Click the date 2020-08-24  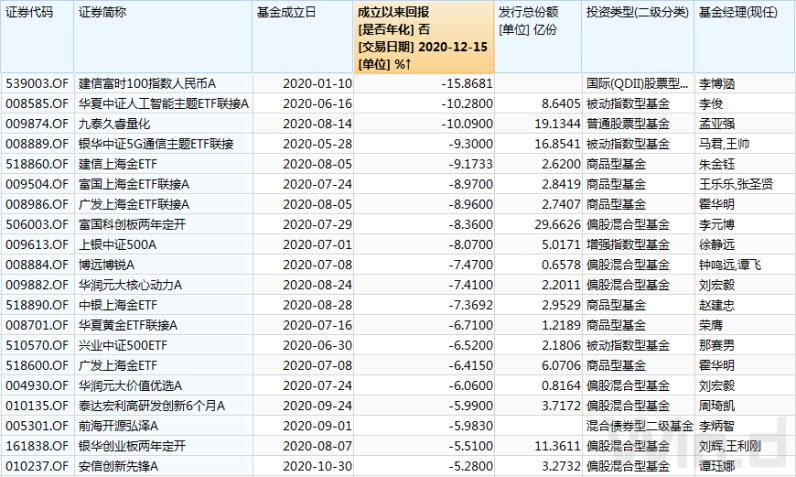(x=317, y=285)
